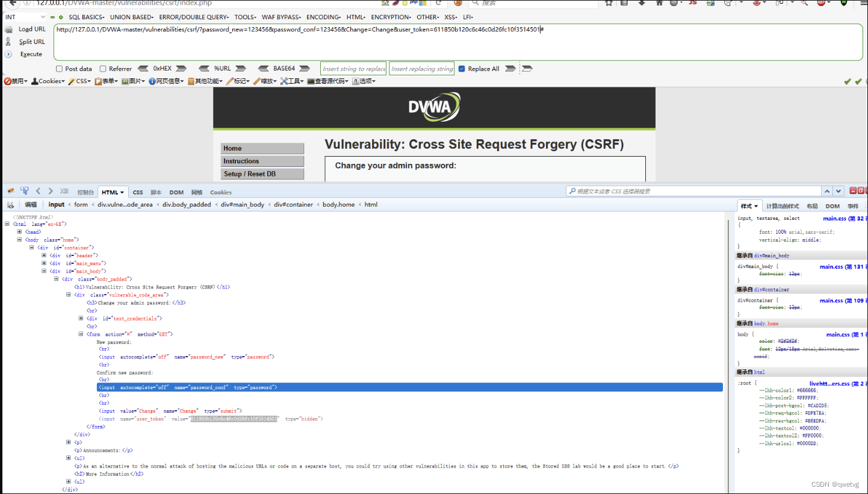Image resolution: width=868 pixels, height=494 pixels.
Task: Click the Insert string to replace field
Action: (353, 69)
